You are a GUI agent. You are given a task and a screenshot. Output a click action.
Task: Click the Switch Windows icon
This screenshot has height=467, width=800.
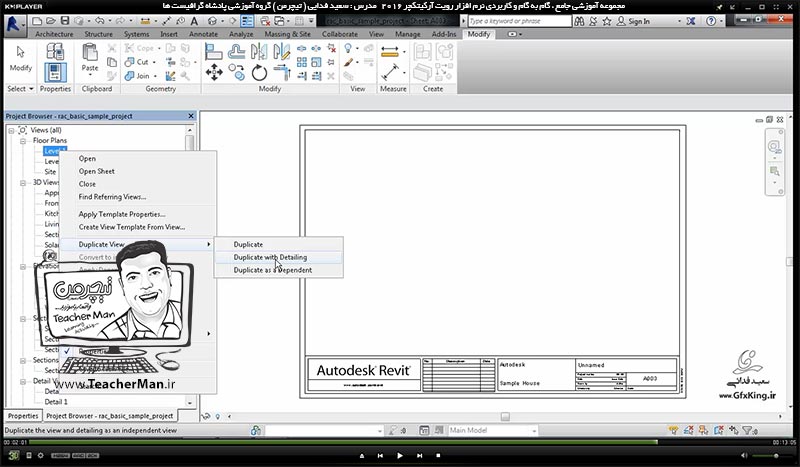280,21
